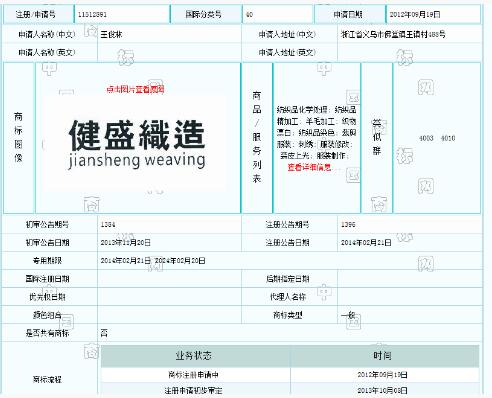This screenshot has width=492, height=398.
Task: Select the 注册/申请号 label cell
Action: (x=36, y=15)
